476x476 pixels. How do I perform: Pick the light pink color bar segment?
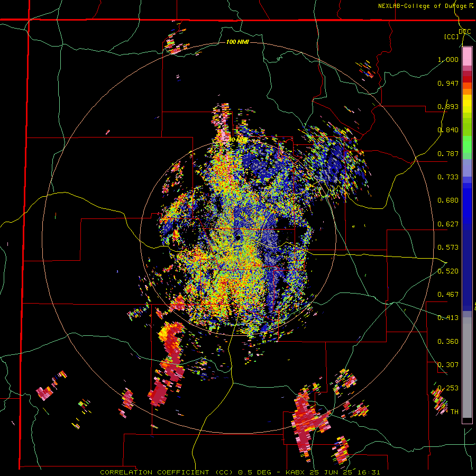coord(467,57)
